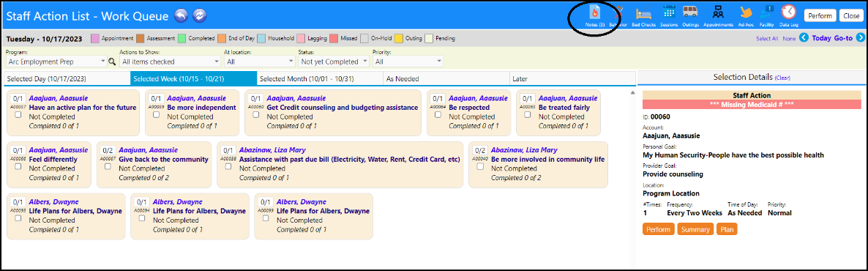Click the Completed legend green swatch

181,39
